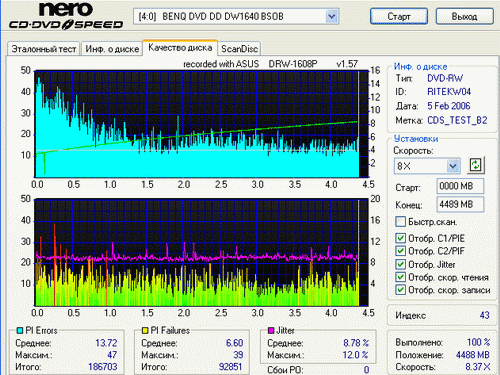Click the cyan PI Errors legend square
This screenshot has width=500, height=375.
coord(20,330)
